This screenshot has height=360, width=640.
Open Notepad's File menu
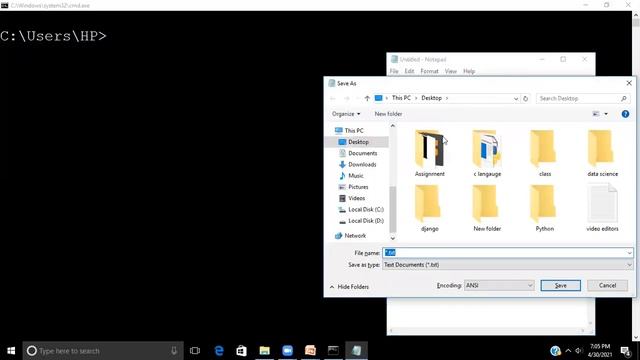tap(394, 71)
